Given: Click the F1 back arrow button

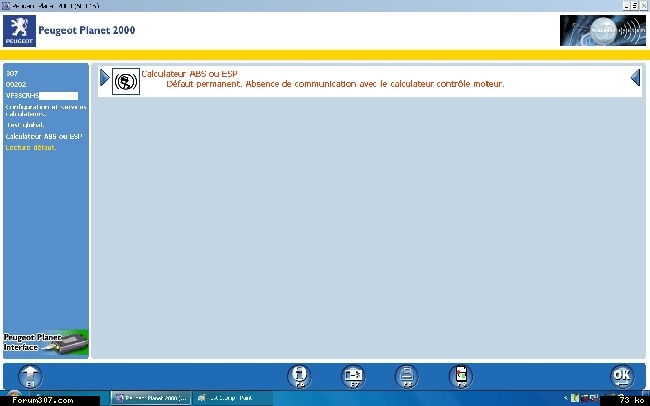Looking at the screenshot, I should click(x=30, y=377).
